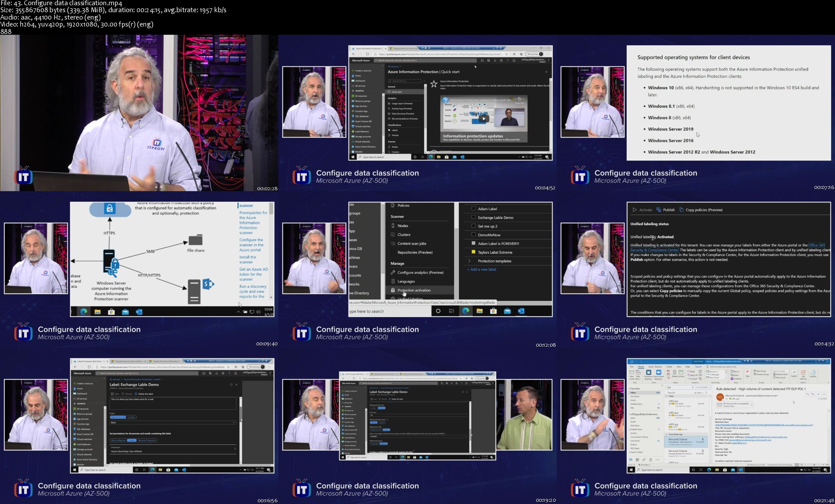Select Quick start in the 00:04:52 frame menu
Viewport: 835px width, 504px height.
(405, 92)
